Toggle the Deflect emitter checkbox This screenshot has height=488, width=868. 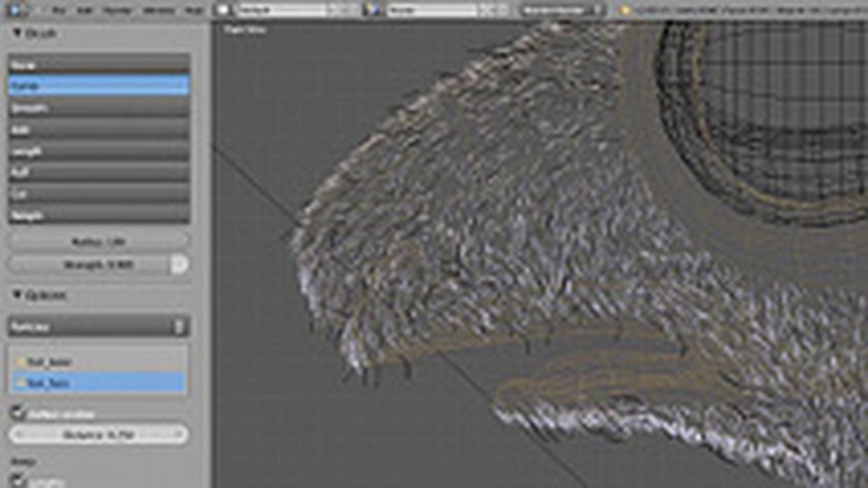pyautogui.click(x=18, y=413)
